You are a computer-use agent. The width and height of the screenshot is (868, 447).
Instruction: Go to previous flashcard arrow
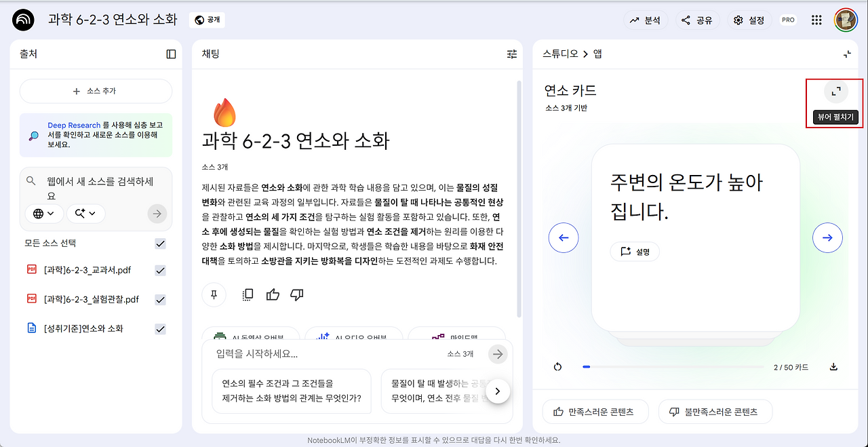click(x=564, y=238)
